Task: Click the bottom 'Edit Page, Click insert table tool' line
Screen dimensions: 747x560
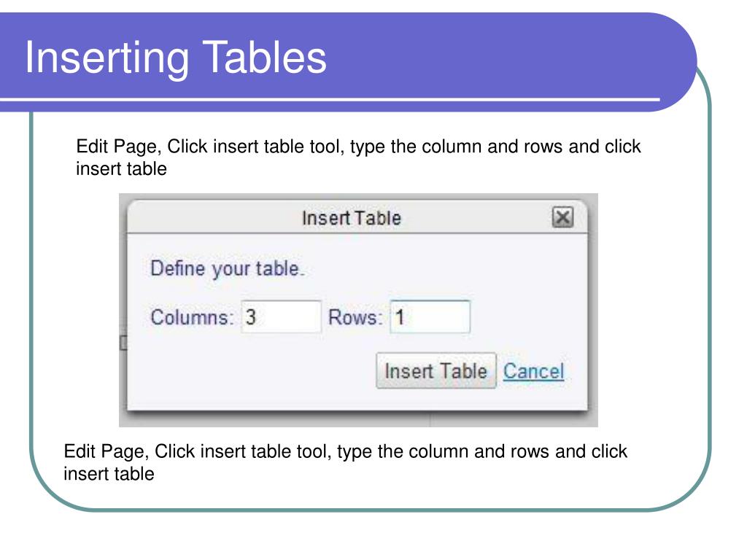Action: click(x=345, y=451)
